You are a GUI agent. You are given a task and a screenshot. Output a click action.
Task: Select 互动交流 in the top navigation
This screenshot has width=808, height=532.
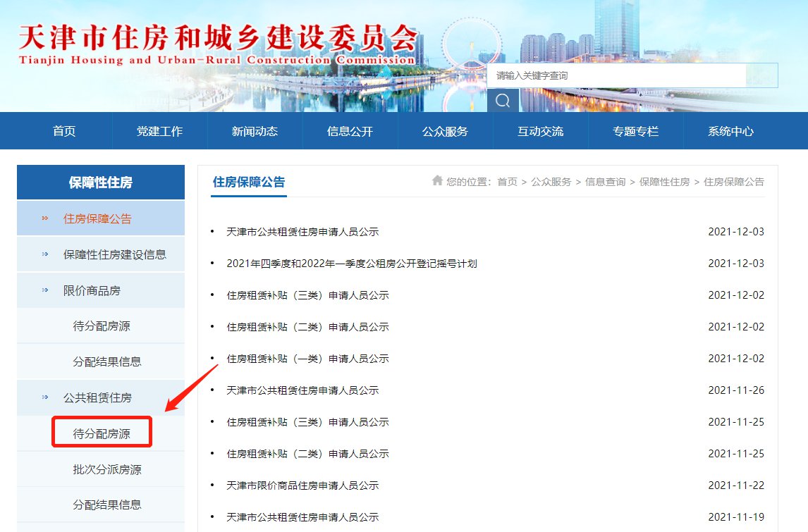point(540,131)
